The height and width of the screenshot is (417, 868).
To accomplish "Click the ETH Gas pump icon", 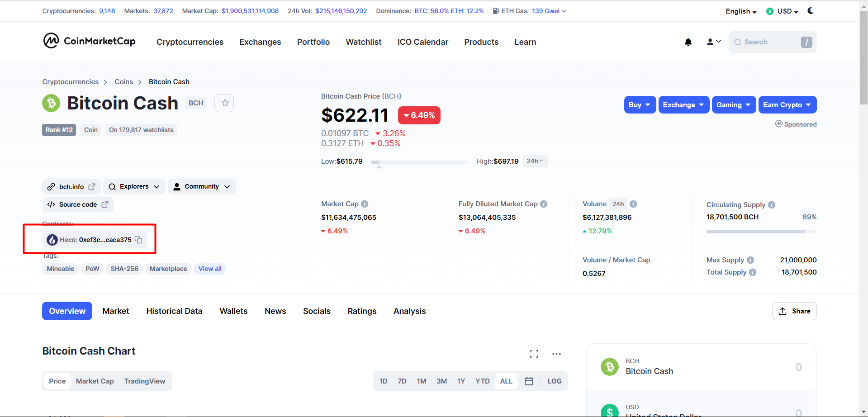I will [x=496, y=11].
